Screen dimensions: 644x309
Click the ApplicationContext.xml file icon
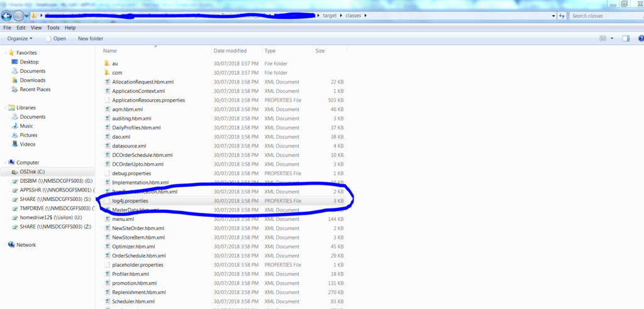click(107, 91)
